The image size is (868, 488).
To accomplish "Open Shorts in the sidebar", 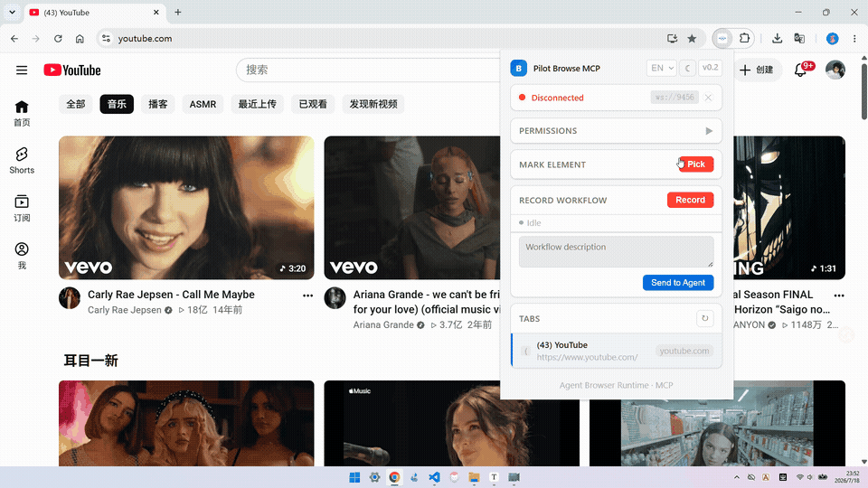I will pos(22,161).
